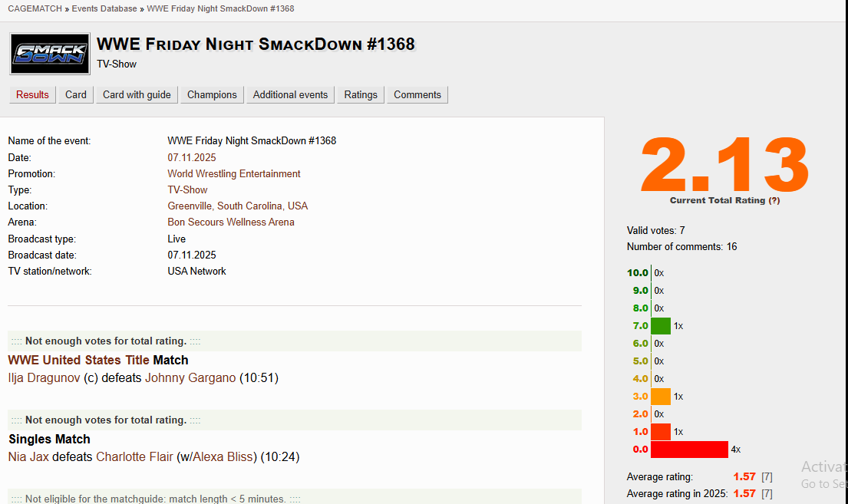This screenshot has height=504, width=848.
Task: Click Average rating in 2025 value
Action: 744,494
